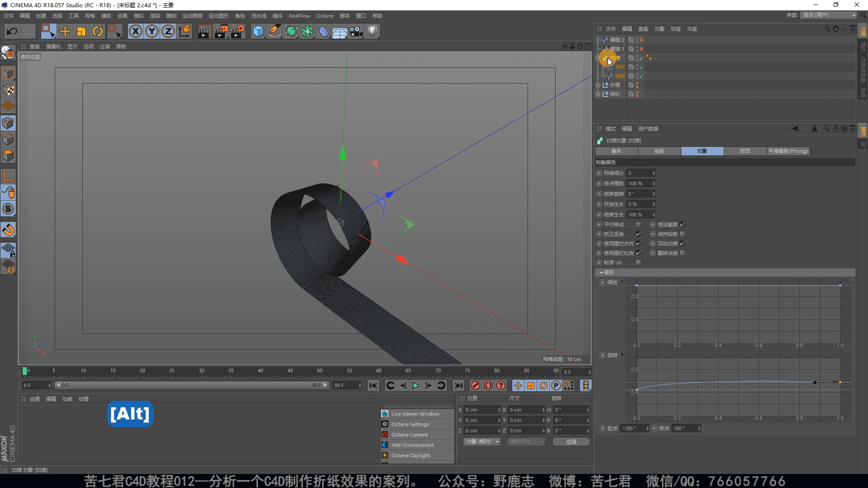Click the timeline range slider bar
Screen dimensions: 868x488
point(192,385)
